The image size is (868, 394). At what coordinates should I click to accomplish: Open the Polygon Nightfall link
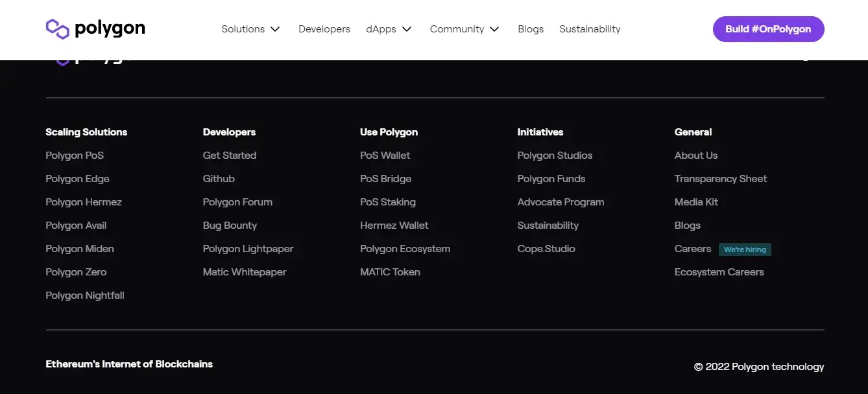tap(85, 295)
